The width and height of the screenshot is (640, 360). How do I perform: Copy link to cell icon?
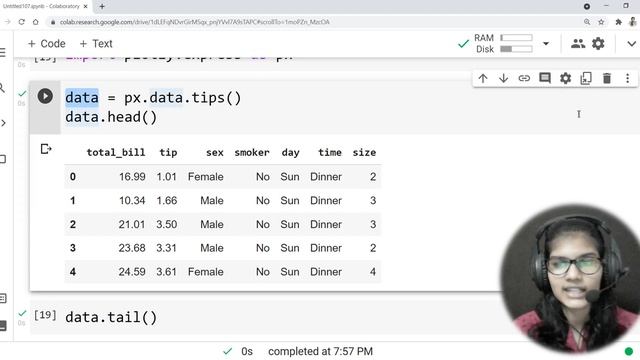tap(524, 78)
